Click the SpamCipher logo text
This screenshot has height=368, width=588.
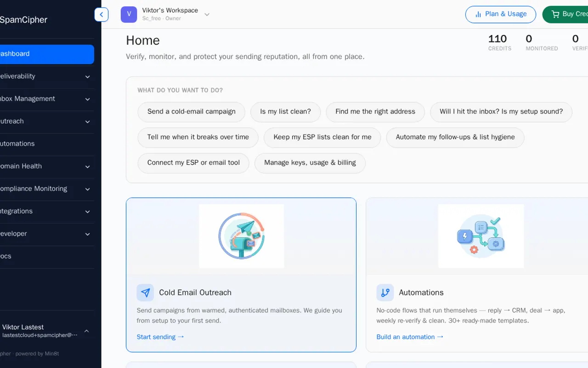tap(23, 20)
